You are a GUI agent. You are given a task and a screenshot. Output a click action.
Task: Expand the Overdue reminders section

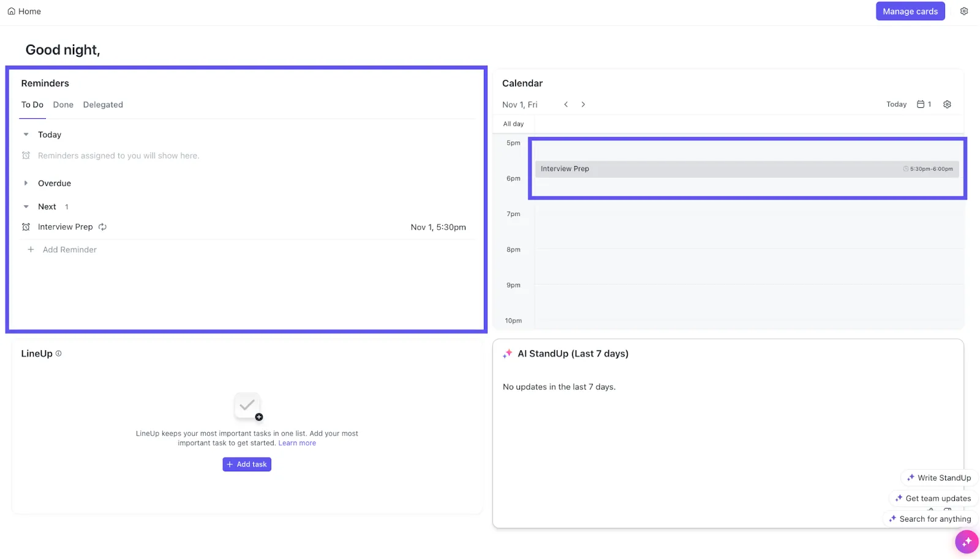click(x=26, y=183)
